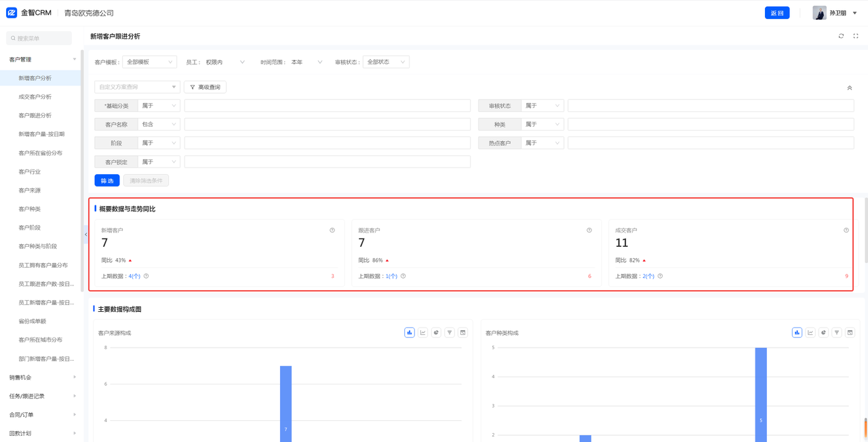Image resolution: width=868 pixels, height=442 pixels.
Task: Enter fullscreen mode via expand icon
Action: point(856,36)
